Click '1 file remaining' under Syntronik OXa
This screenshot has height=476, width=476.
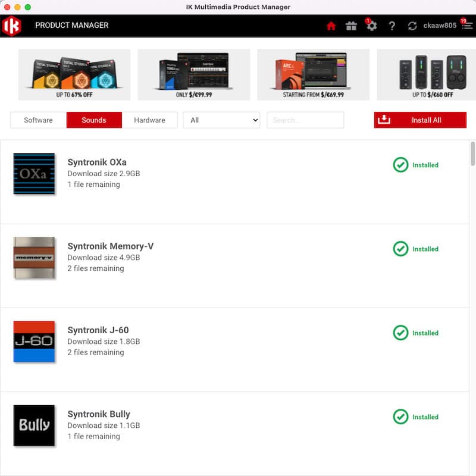coord(94,184)
